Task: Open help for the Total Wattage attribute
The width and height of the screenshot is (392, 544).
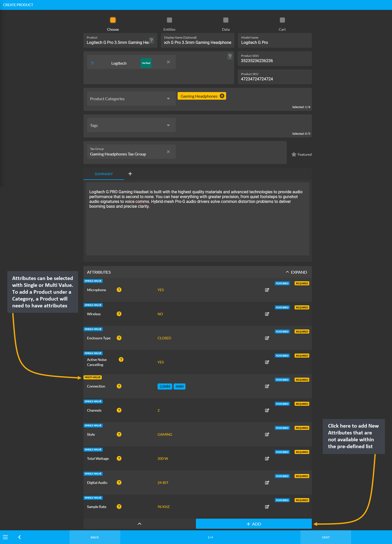Action: 119,458
